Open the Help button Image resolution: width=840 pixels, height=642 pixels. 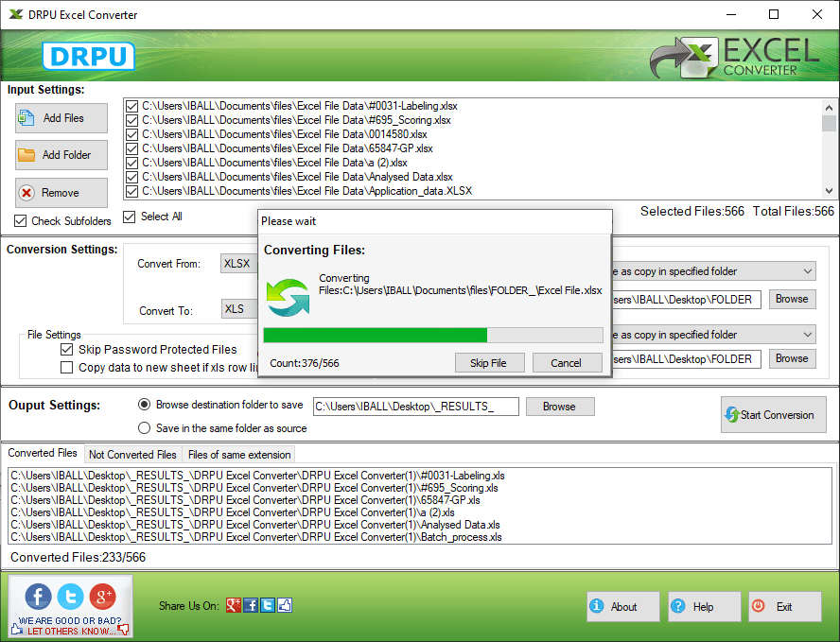[705, 607]
